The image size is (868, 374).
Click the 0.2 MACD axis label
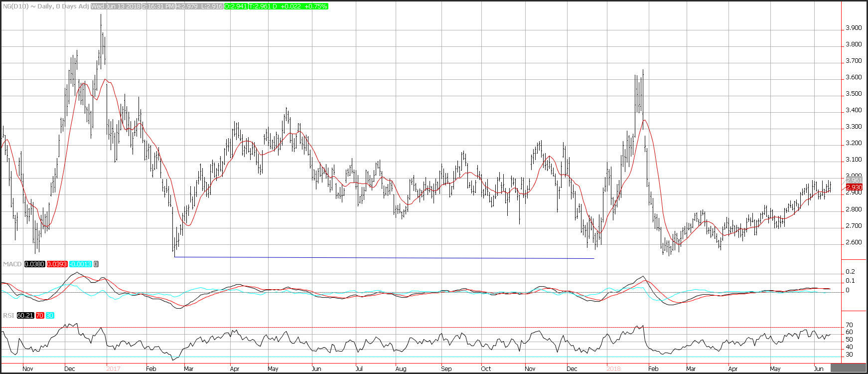click(x=850, y=272)
